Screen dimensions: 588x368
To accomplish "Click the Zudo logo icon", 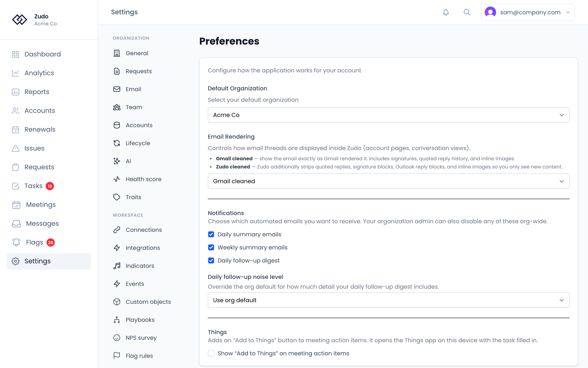I will tap(19, 20).
